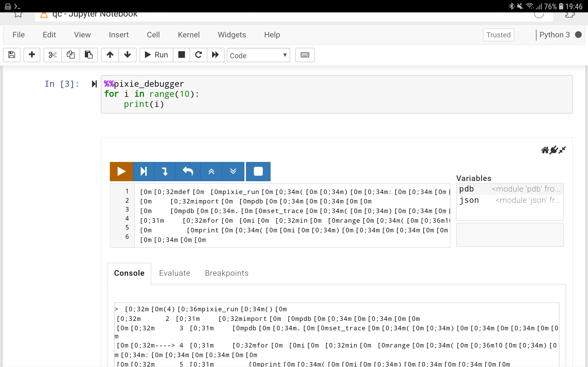Restart the kernel
Image resolution: width=588 pixels, height=367 pixels.
[198, 55]
